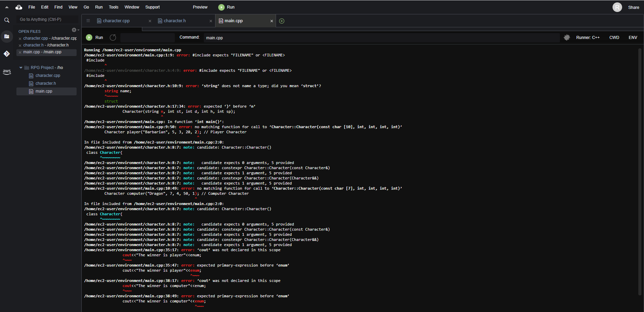Open the search panel in the left sidebar
The width and height of the screenshot is (644, 312).
click(6, 20)
